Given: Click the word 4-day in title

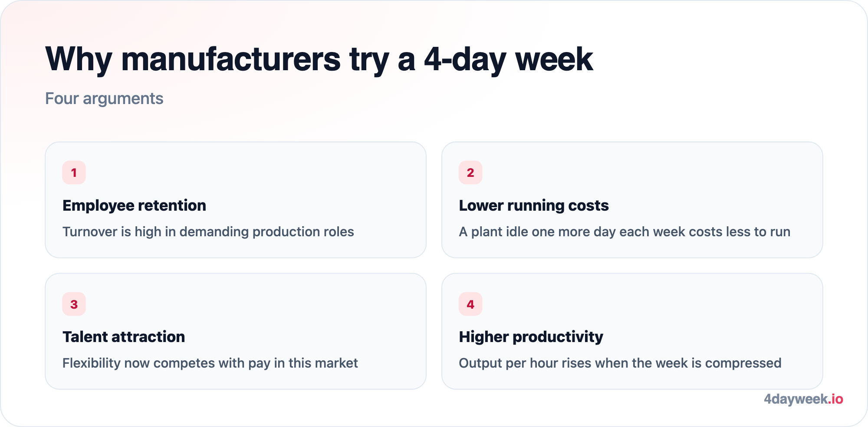Looking at the screenshot, I should pos(465,59).
